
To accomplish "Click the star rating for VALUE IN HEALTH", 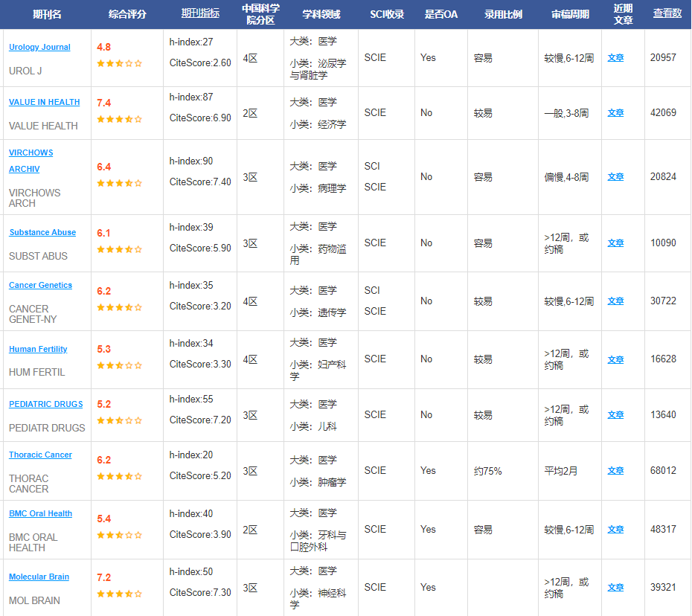I will coord(120,119).
